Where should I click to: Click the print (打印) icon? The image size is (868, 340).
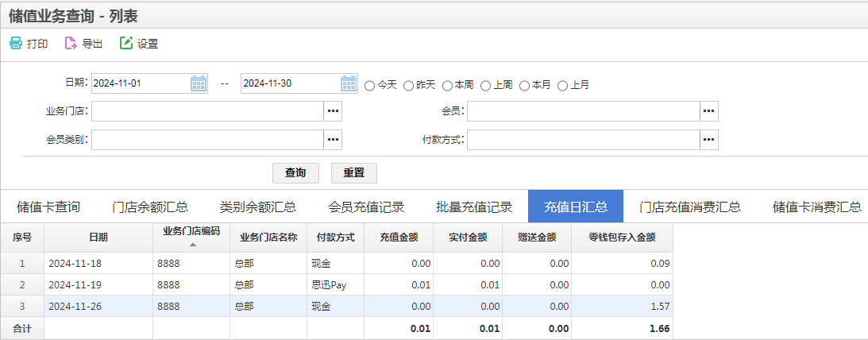pos(16,43)
